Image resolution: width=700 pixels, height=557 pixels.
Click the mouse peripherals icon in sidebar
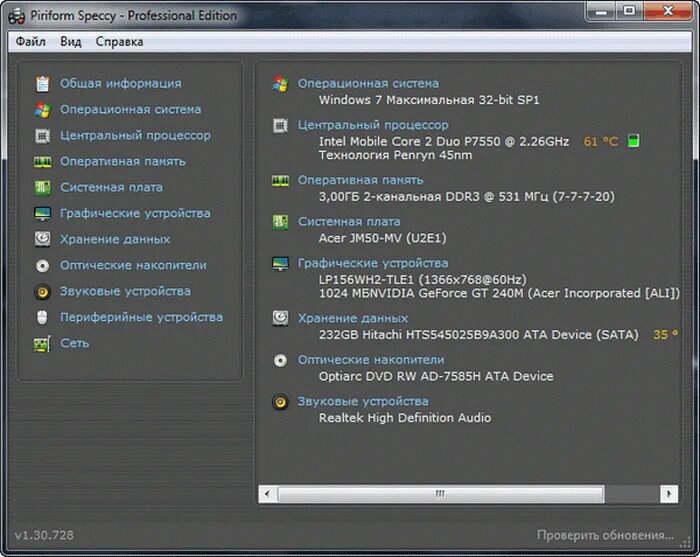pyautogui.click(x=42, y=317)
